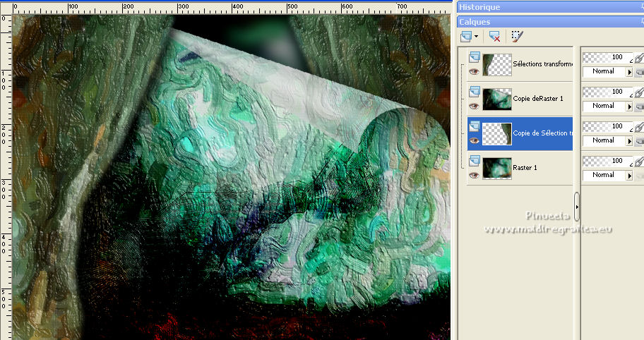Image resolution: width=644 pixels, height=340 pixels.
Task: Click thumbnail of Sélections transformée layer
Action: click(x=497, y=65)
